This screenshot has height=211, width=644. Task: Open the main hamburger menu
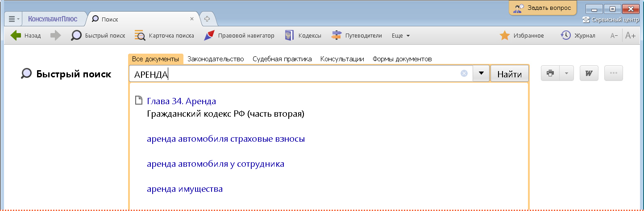[14, 19]
